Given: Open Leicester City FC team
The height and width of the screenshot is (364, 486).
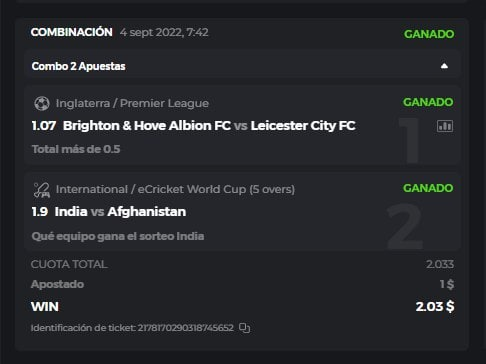Looking at the screenshot, I should pos(303,126).
